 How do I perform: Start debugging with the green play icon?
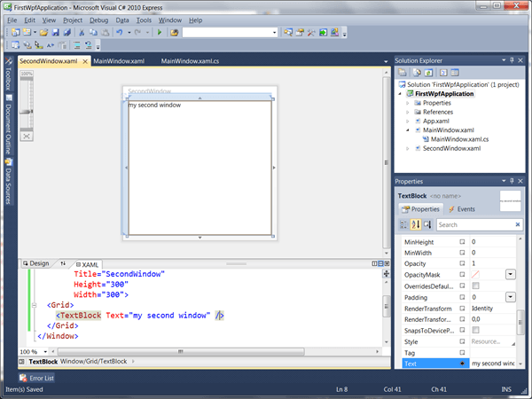coord(160,33)
